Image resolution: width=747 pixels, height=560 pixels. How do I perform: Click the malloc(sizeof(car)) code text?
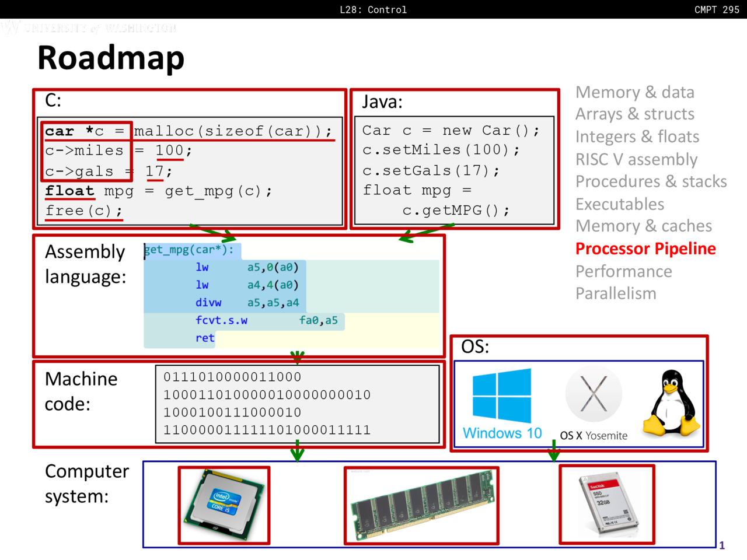[x=233, y=131]
